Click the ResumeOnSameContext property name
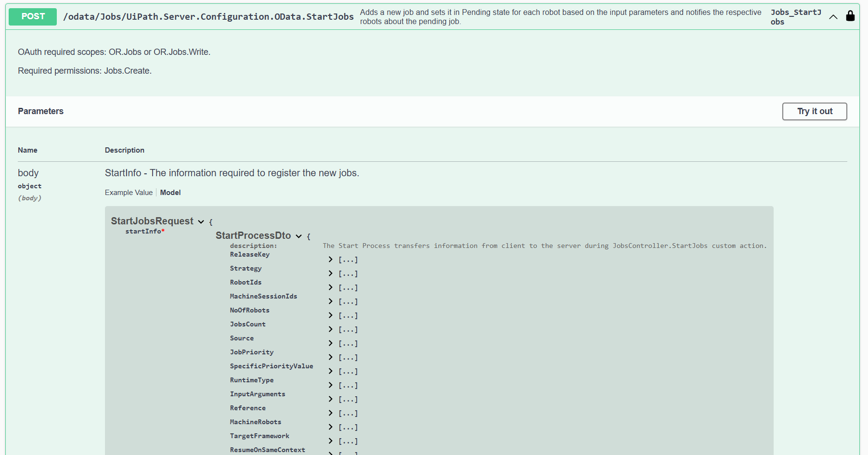This screenshot has width=868, height=455. point(268,450)
